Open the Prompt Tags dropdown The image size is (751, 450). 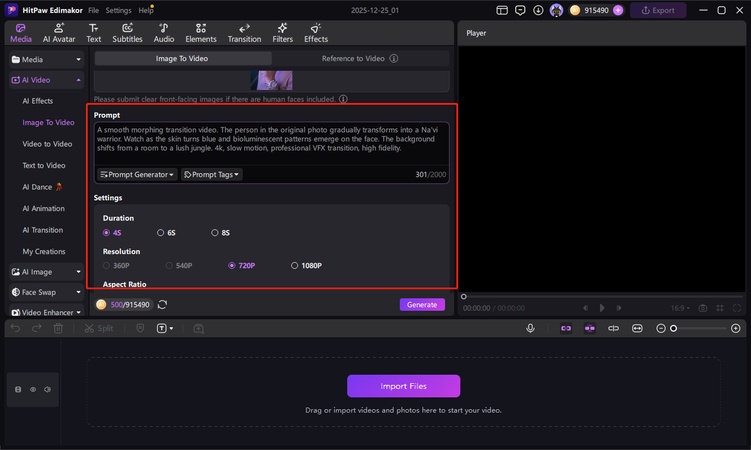211,174
